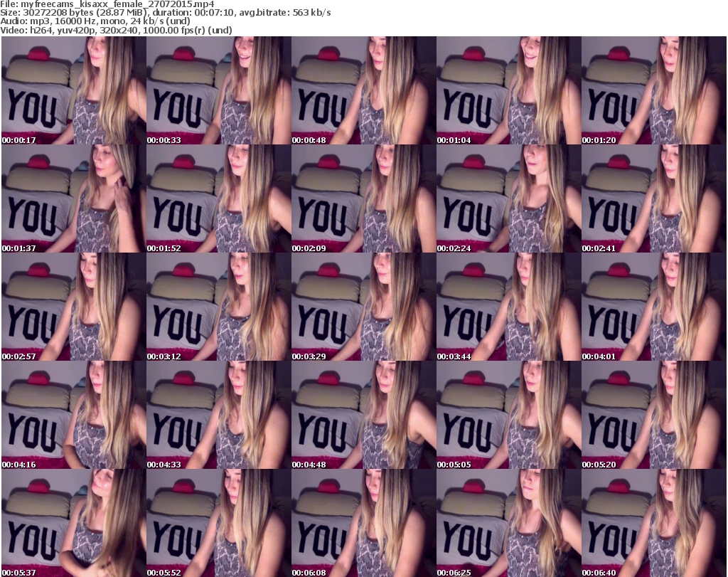
Task: Pick the thumbnail frame at 00:02:57
Action: coord(74,307)
